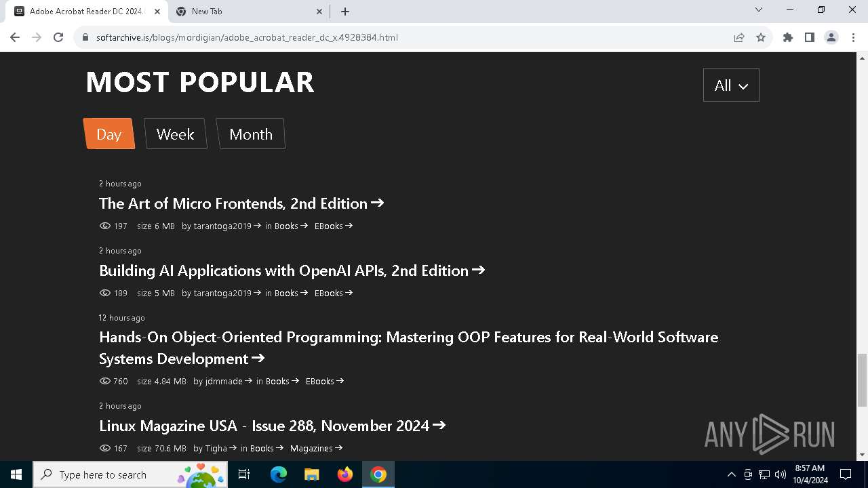868x488 pixels.
Task: Click the size 70.6 MB text
Action: (161, 449)
